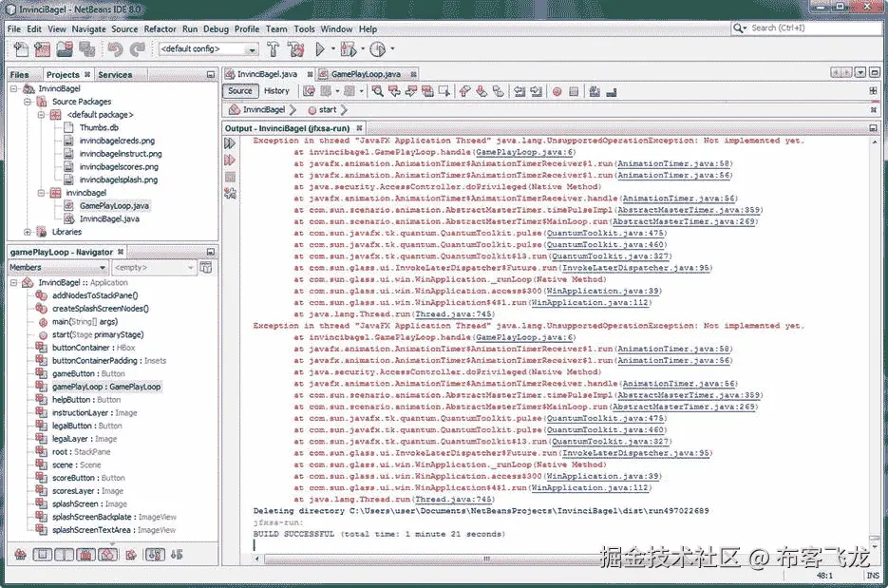Viewport: 888px width, 588px height.
Task: Click the Undo toolbar icon
Action: coord(115,49)
